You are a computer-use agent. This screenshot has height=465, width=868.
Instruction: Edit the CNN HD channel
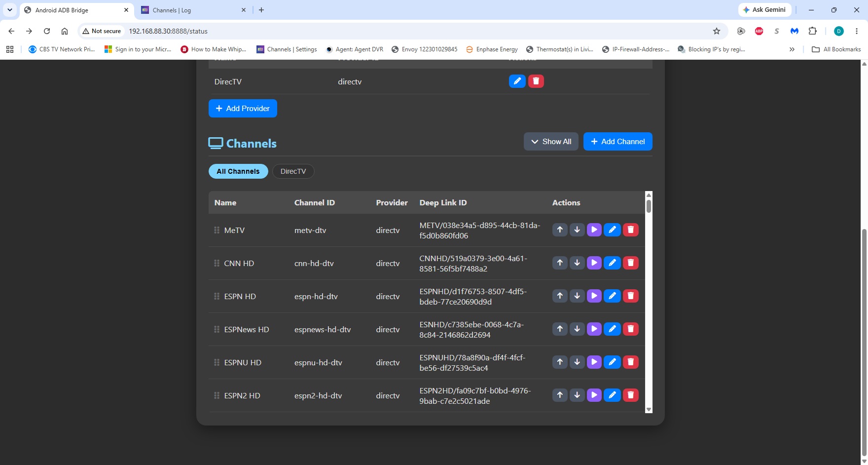(x=612, y=263)
